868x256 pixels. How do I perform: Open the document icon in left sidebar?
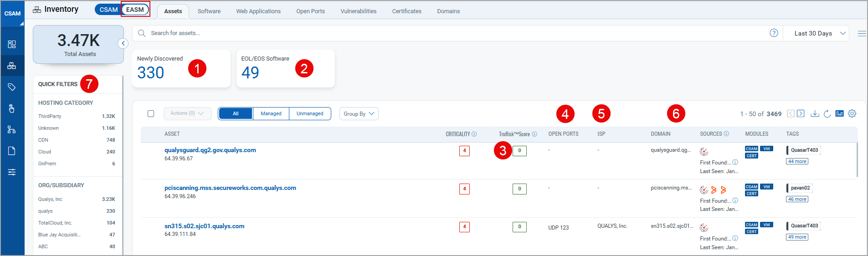12,151
